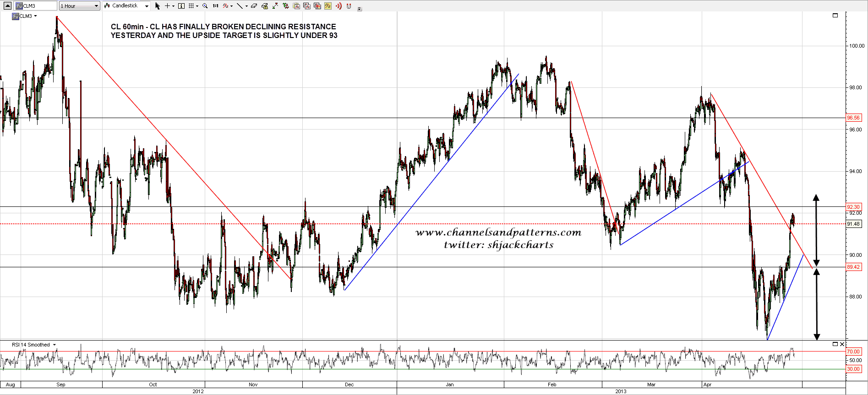Click the 96.56 red price level label

pyautogui.click(x=853, y=118)
